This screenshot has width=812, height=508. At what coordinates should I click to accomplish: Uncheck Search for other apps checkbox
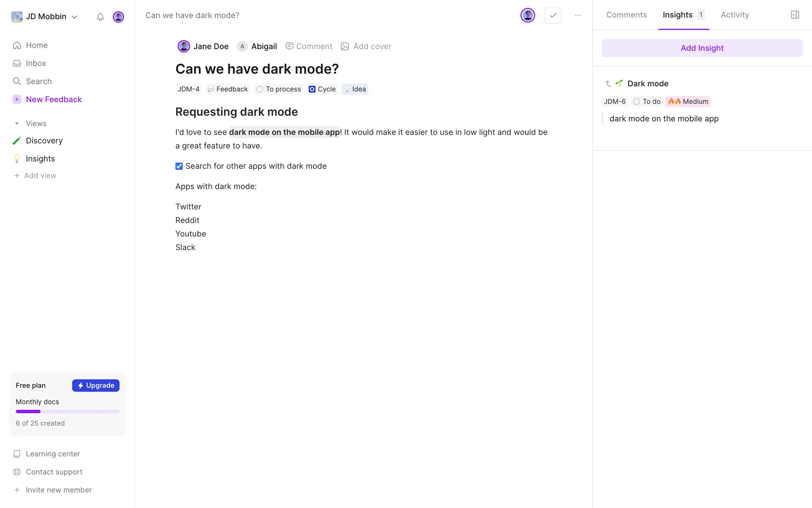[179, 166]
